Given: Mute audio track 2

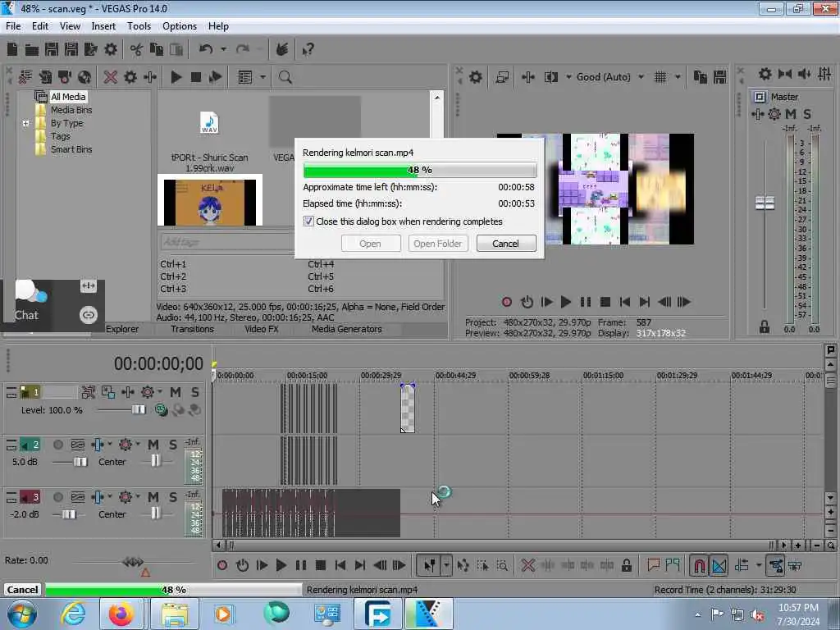Looking at the screenshot, I should 153,445.
